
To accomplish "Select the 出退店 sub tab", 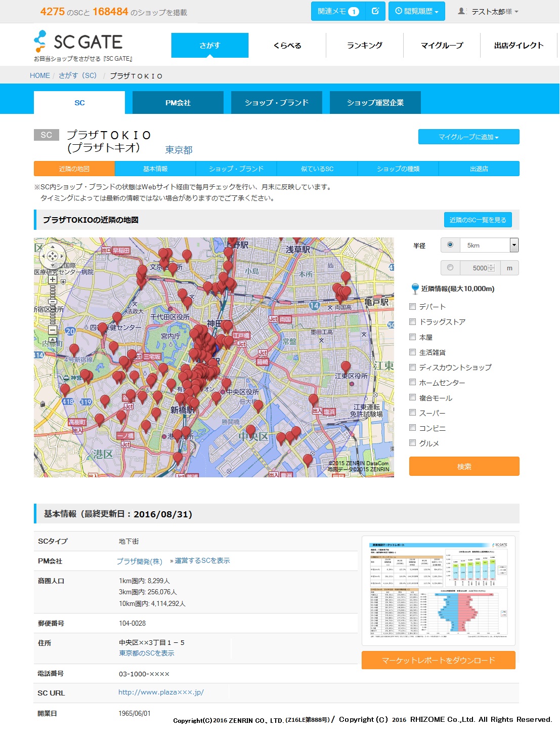I will click(479, 169).
